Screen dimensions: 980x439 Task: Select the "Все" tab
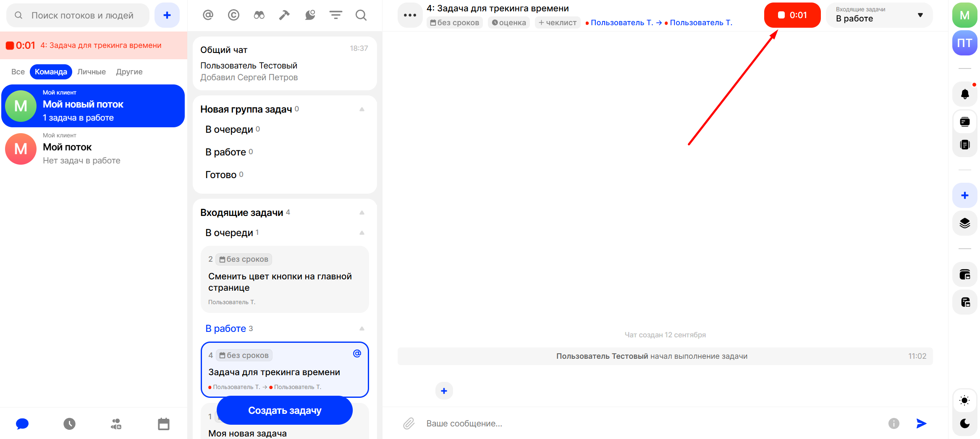tap(18, 72)
